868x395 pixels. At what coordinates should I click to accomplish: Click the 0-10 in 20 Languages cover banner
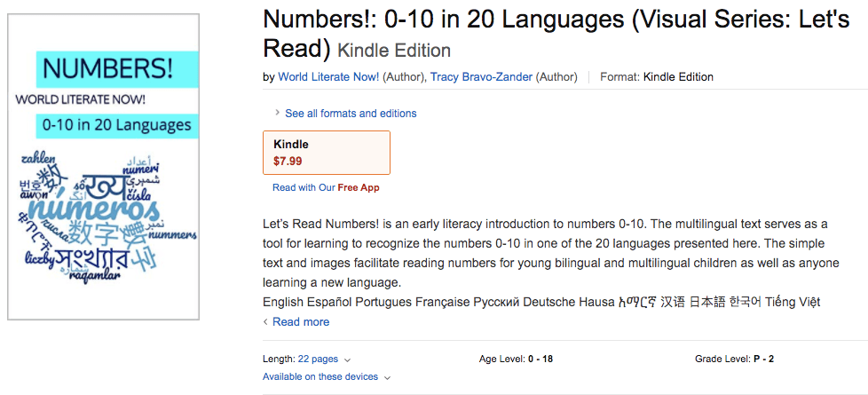point(117,124)
